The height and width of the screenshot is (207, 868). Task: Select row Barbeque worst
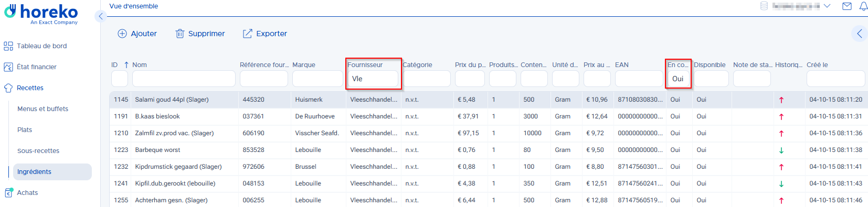(489, 150)
